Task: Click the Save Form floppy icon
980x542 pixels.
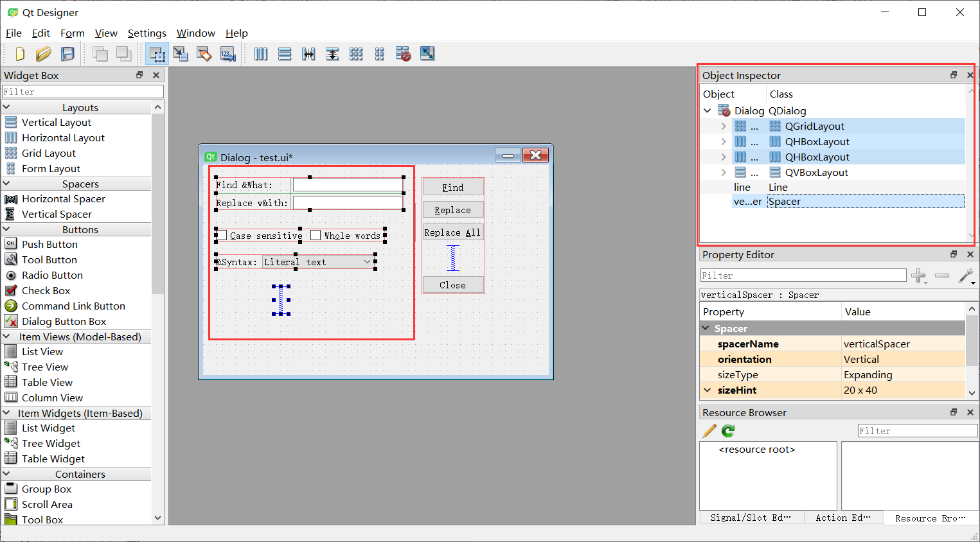Action: click(67, 54)
